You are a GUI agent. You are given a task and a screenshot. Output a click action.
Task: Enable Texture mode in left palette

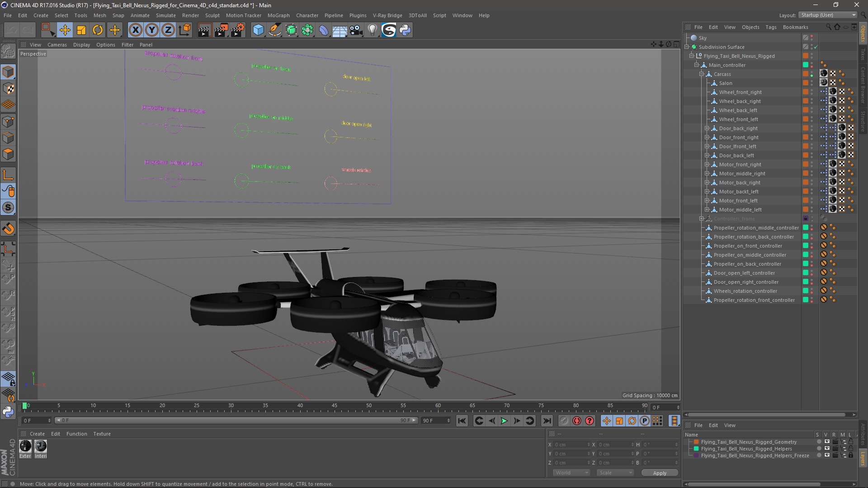pos(8,89)
